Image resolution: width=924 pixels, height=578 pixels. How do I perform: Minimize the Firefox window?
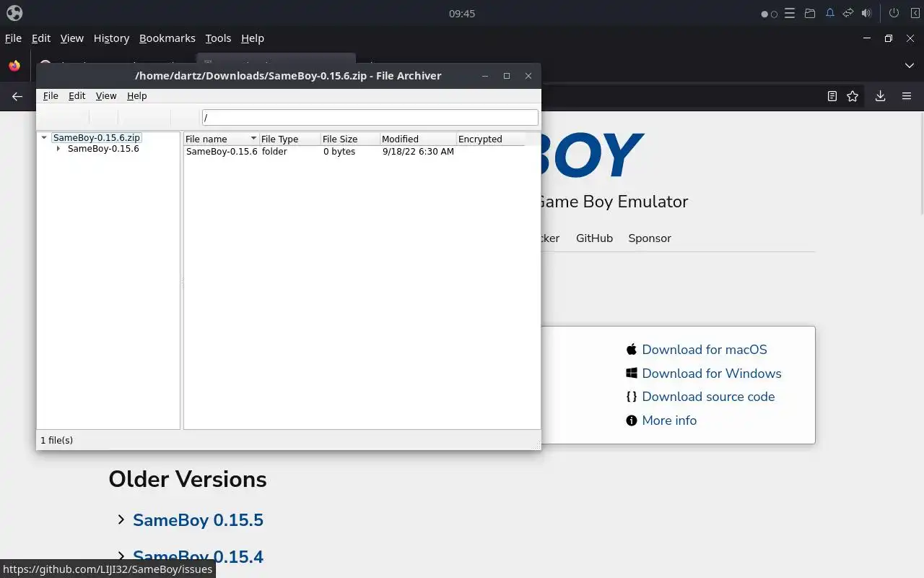(867, 38)
